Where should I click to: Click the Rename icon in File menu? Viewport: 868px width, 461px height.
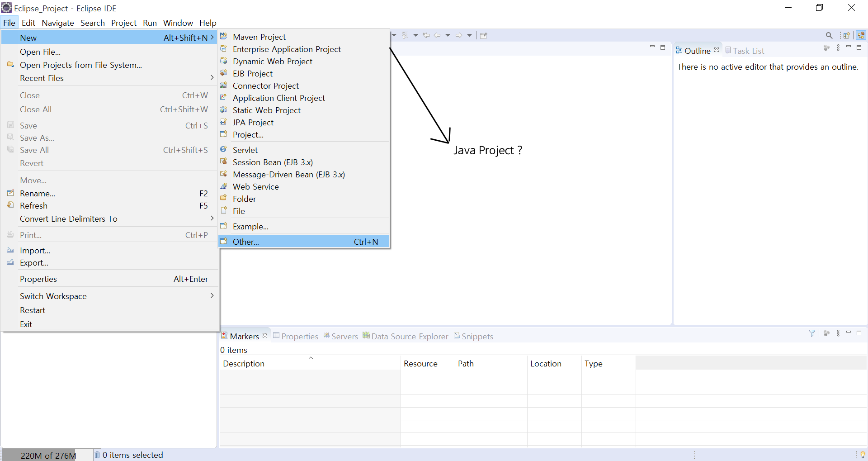pyautogui.click(x=10, y=193)
